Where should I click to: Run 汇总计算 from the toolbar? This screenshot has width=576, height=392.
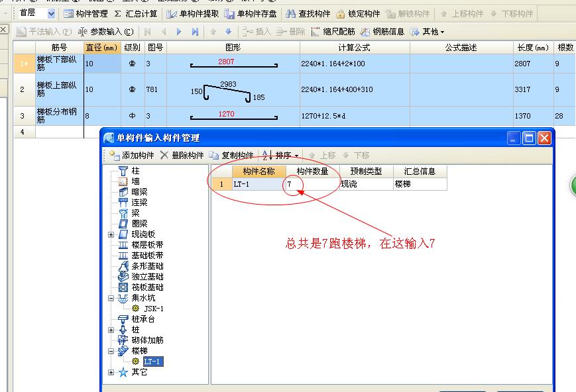pos(136,14)
